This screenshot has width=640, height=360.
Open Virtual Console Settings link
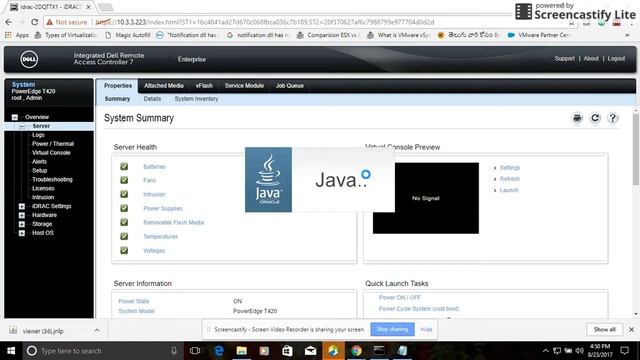[510, 168]
